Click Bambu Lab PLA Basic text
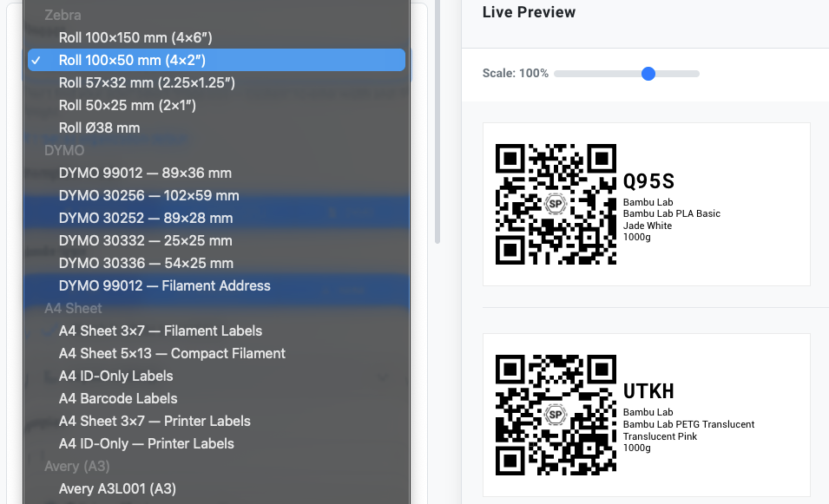This screenshot has height=504, width=829. pyautogui.click(x=672, y=213)
